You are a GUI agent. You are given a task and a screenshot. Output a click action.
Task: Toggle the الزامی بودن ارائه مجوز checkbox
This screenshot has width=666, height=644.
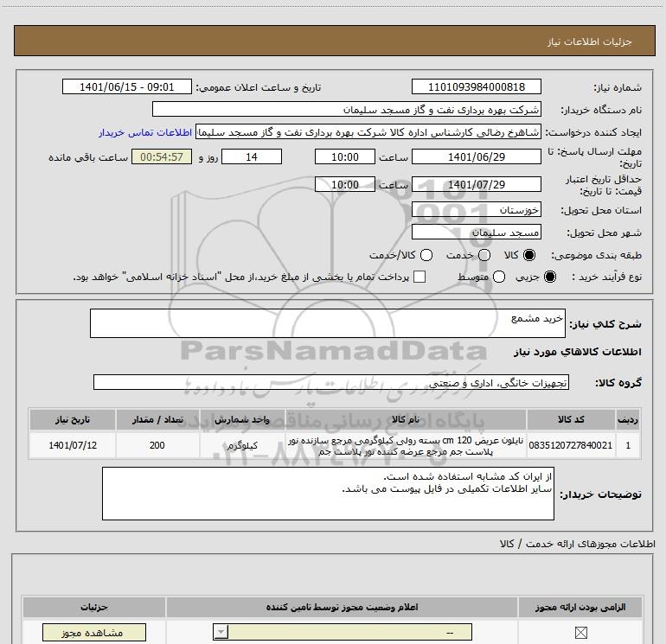coord(580,633)
